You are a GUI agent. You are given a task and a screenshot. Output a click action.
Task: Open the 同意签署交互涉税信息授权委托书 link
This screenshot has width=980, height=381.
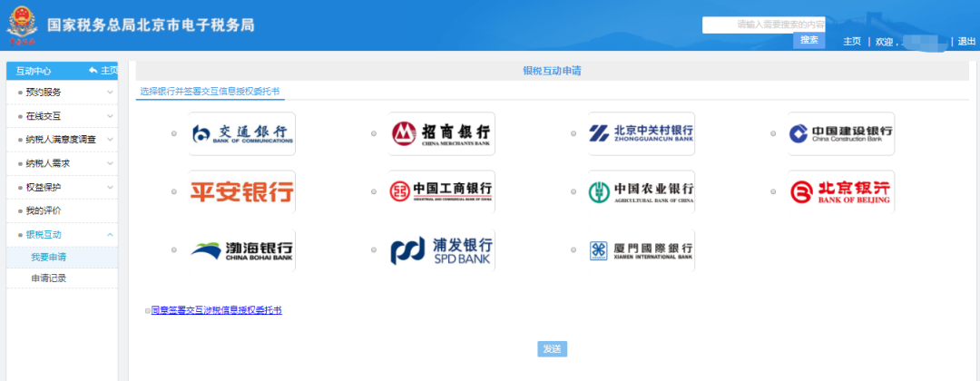(x=217, y=310)
